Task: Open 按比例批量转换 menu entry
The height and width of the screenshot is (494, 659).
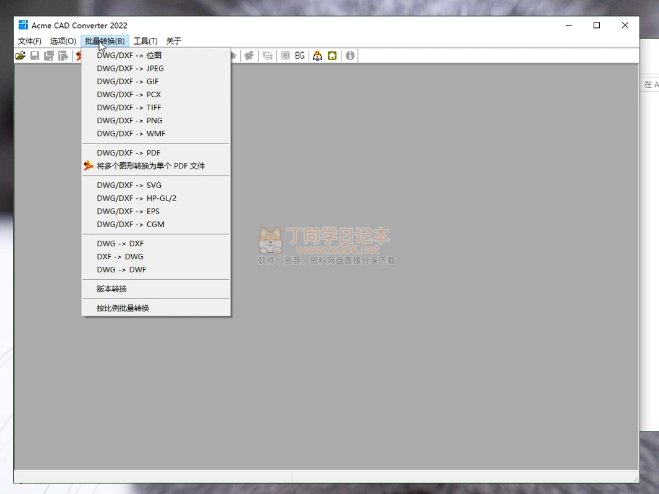Action: click(156, 308)
